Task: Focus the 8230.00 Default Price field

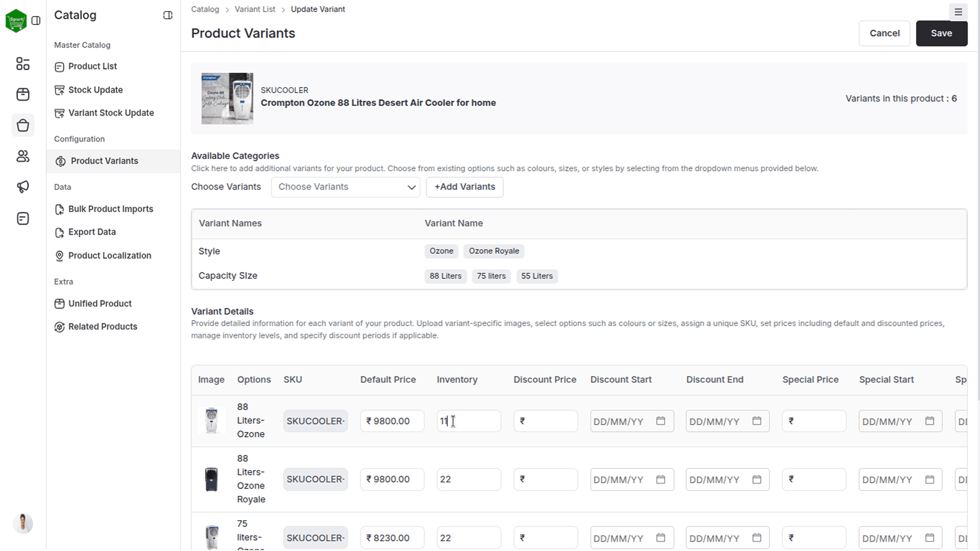Action: (x=392, y=538)
